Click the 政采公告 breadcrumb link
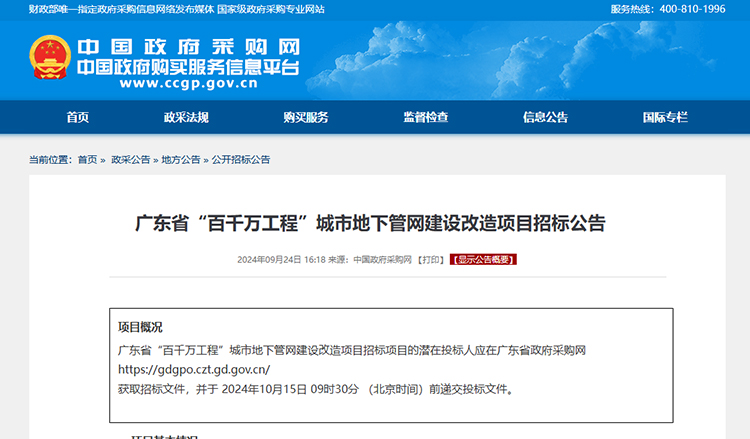The height and width of the screenshot is (439, 750). click(x=131, y=160)
